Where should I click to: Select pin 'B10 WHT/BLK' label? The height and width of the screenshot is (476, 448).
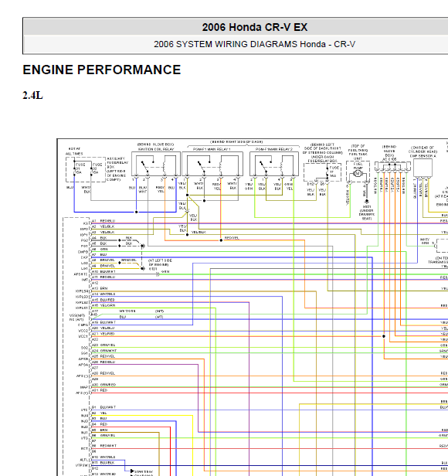tap(104, 457)
